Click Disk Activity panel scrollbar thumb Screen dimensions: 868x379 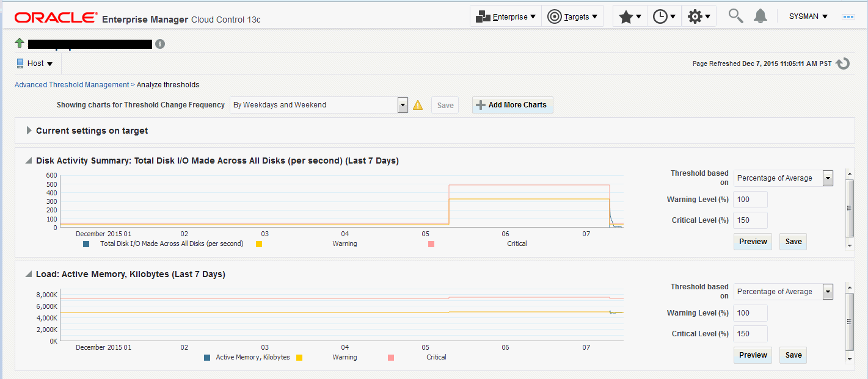pos(849,208)
